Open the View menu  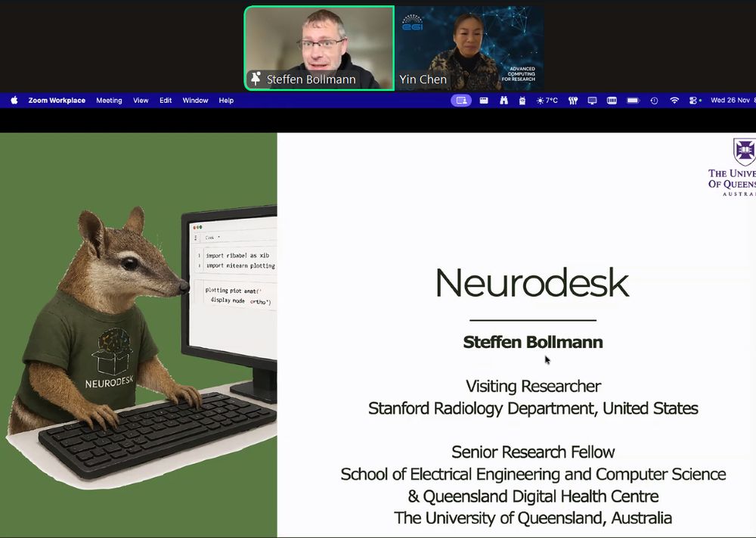[141, 101]
